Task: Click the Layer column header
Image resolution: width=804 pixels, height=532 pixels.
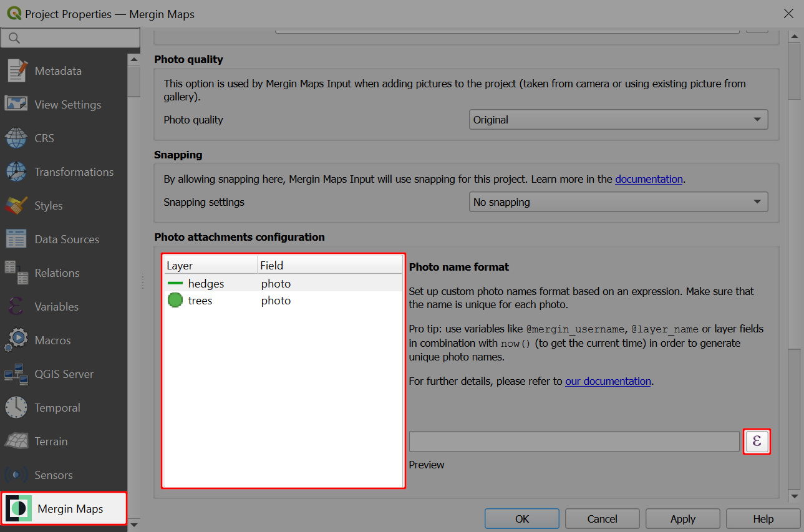Action: coord(211,266)
